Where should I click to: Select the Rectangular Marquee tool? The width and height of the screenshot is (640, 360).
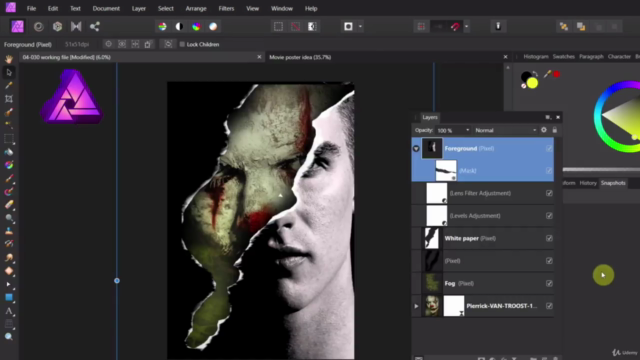pos(9,138)
